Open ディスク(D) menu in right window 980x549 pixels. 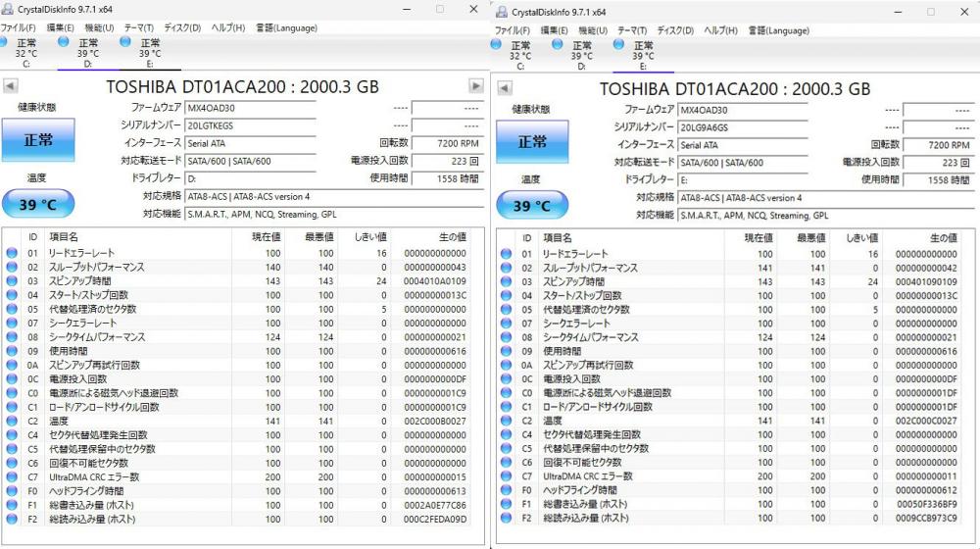(x=675, y=30)
